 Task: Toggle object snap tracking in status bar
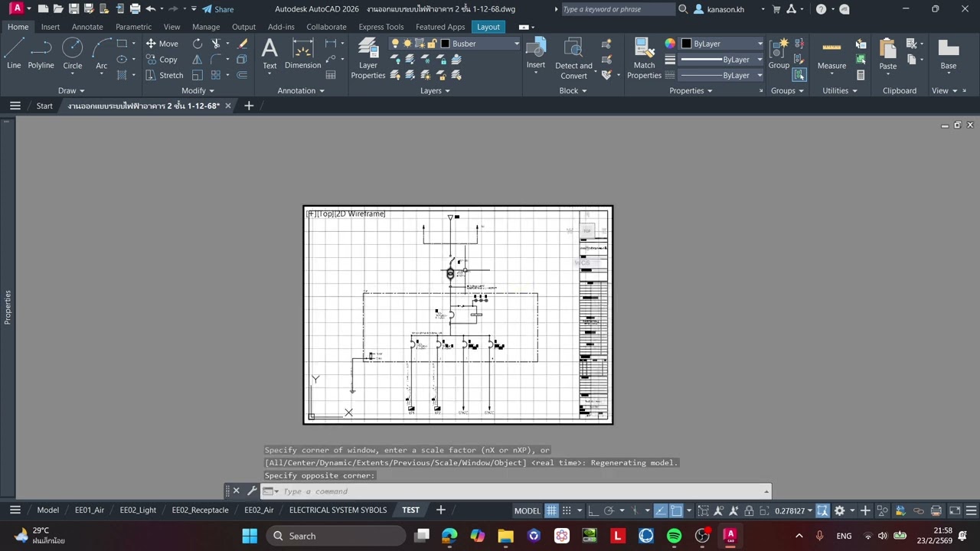(x=661, y=510)
